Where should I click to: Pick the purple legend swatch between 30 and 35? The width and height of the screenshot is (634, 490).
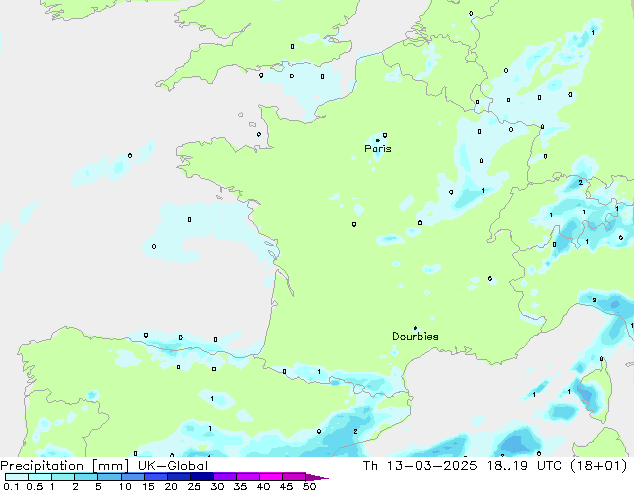click(x=224, y=477)
